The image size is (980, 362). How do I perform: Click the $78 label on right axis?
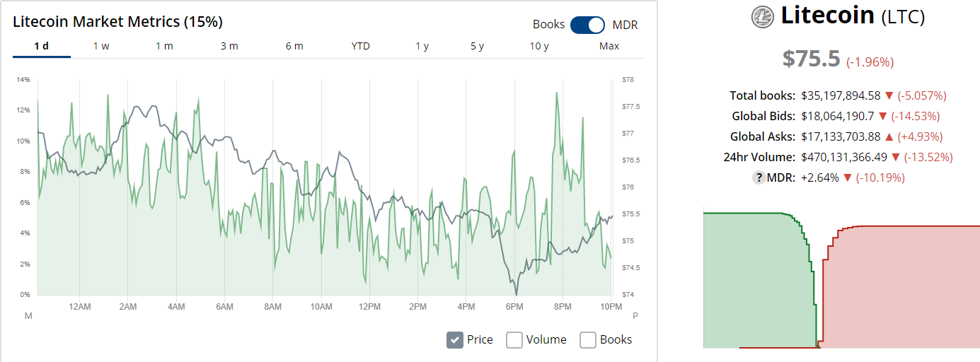628,80
